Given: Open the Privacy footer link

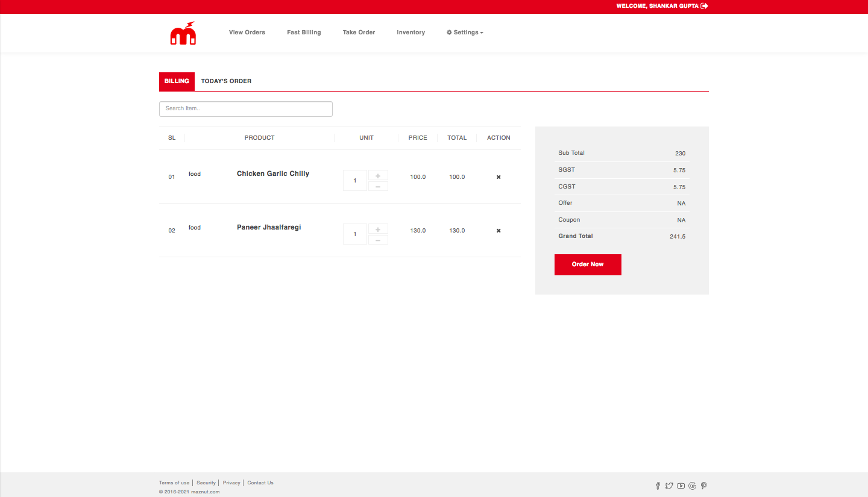Looking at the screenshot, I should (231, 483).
